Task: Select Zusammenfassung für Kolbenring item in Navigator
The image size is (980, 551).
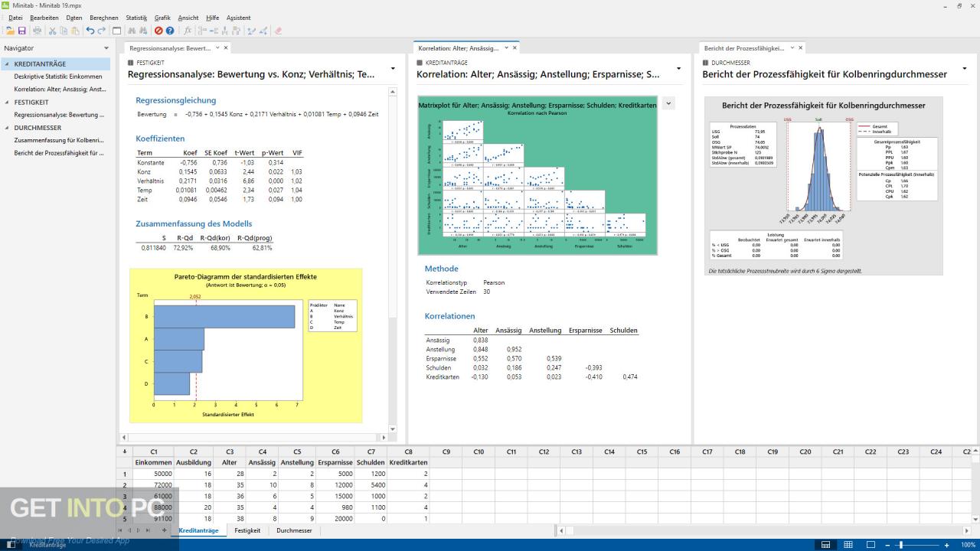Action: tap(59, 140)
